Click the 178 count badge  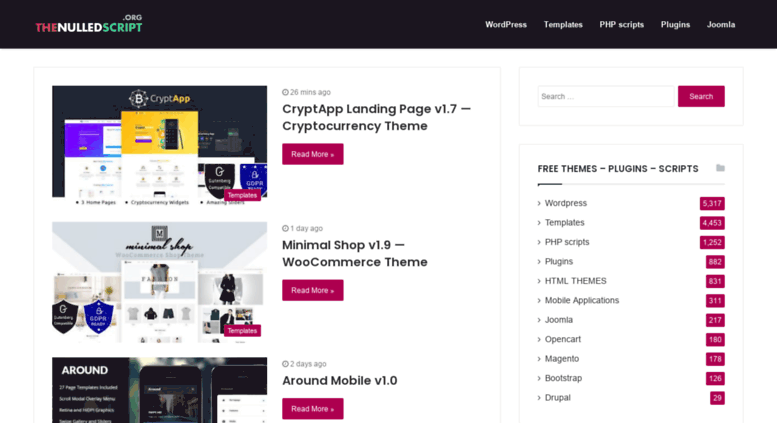[715, 359]
